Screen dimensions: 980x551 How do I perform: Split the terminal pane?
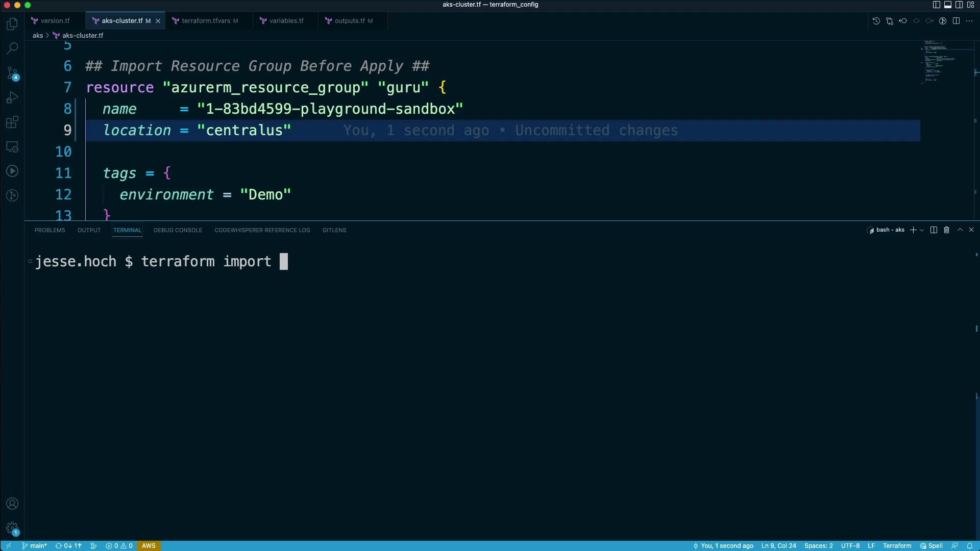[934, 230]
